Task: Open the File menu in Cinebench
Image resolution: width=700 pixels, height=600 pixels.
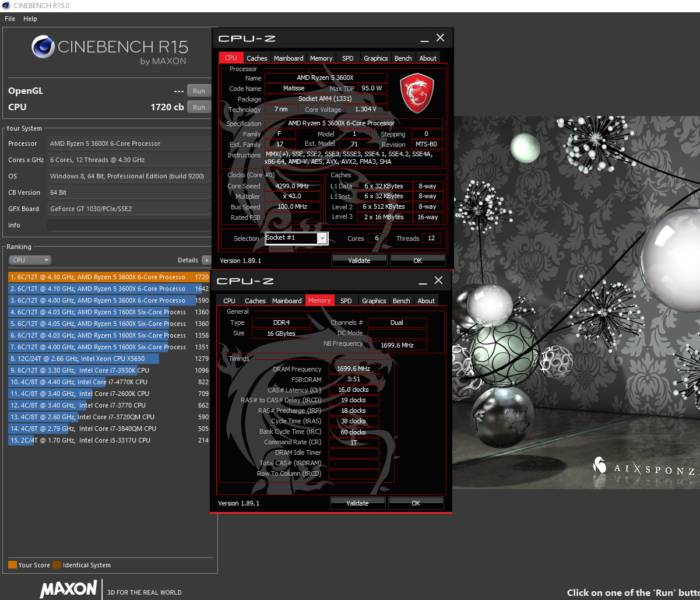Action: [x=10, y=19]
